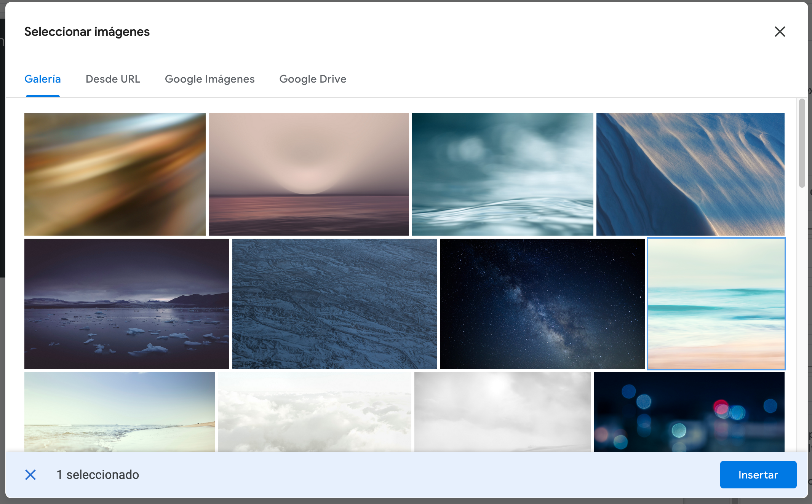The image size is (812, 504).
Task: Select the gray foggy sky image
Action: (502, 412)
